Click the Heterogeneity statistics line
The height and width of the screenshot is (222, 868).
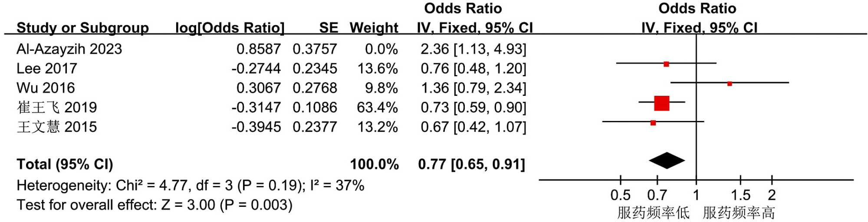190,186
